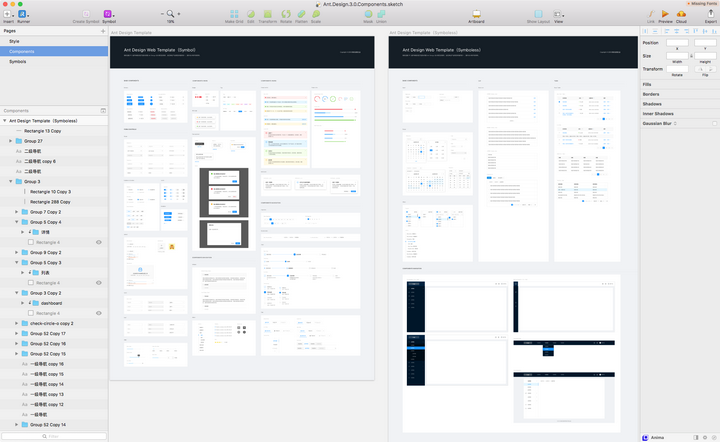Click the Union boolean tool
Viewport: 720px width, 442px height.
click(x=381, y=14)
